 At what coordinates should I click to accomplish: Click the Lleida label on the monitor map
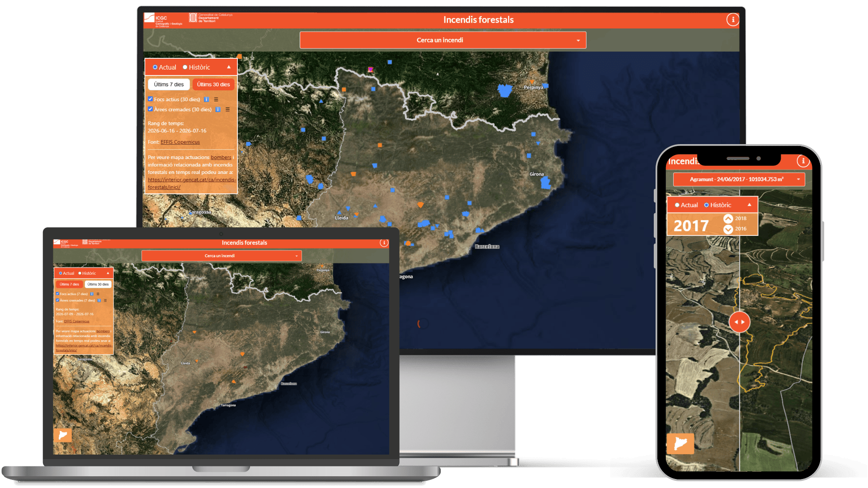(341, 218)
